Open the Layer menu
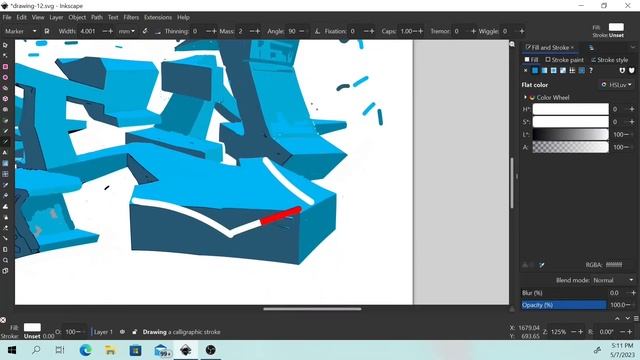The image size is (640, 360). coord(56,17)
